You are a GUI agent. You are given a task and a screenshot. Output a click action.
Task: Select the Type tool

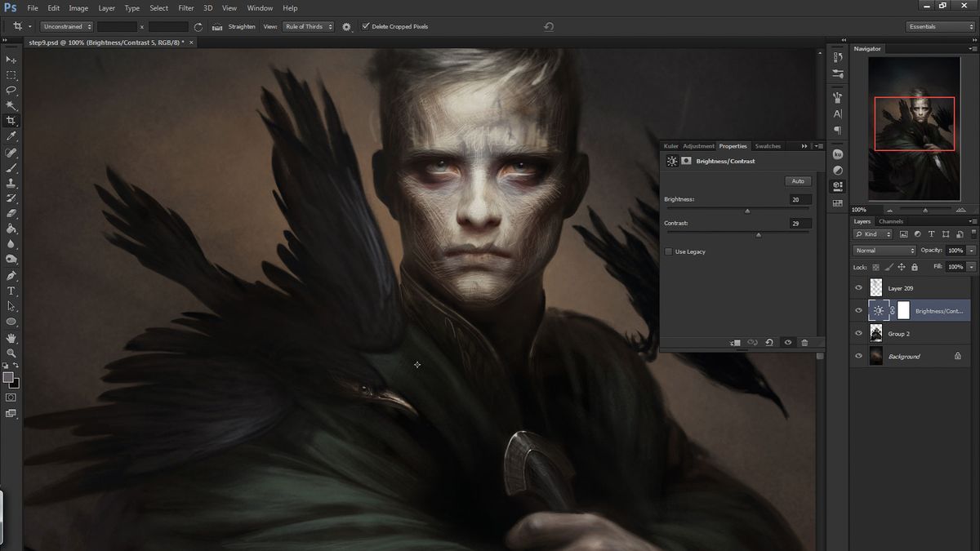[x=11, y=290]
